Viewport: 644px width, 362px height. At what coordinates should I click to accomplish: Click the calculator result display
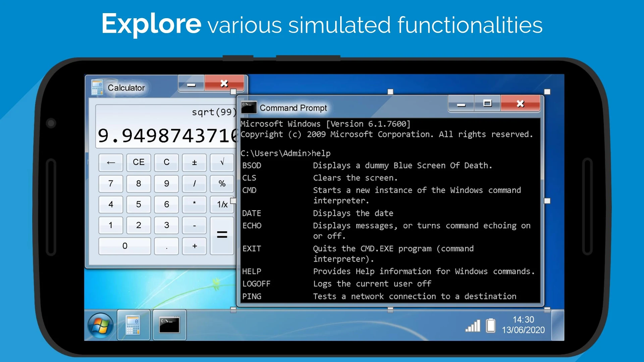[x=166, y=135]
